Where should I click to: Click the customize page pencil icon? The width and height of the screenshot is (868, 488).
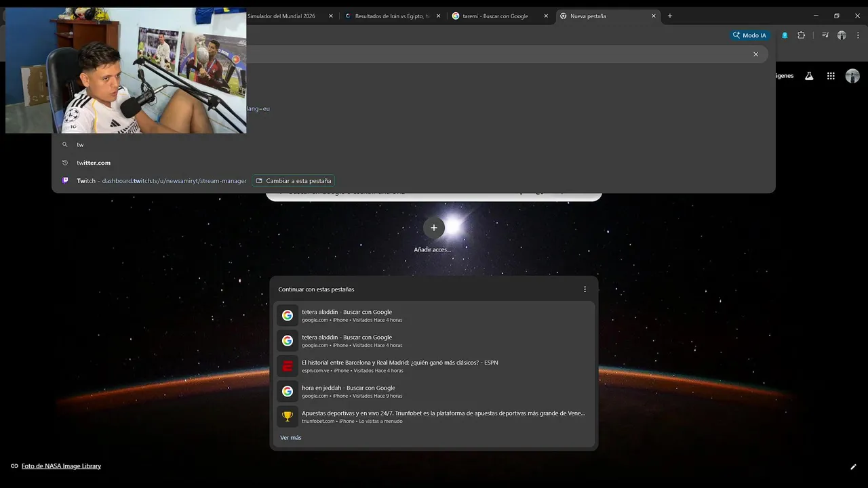(x=854, y=466)
